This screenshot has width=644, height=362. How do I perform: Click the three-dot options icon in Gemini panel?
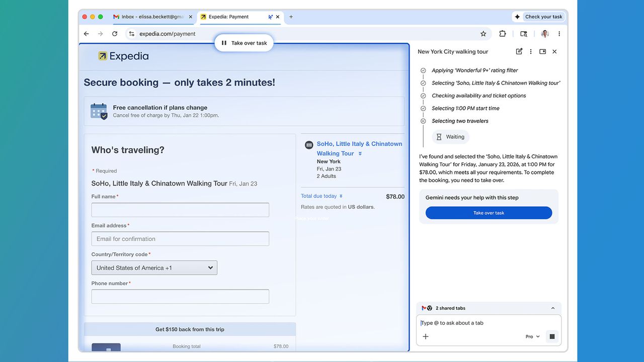pos(531,51)
